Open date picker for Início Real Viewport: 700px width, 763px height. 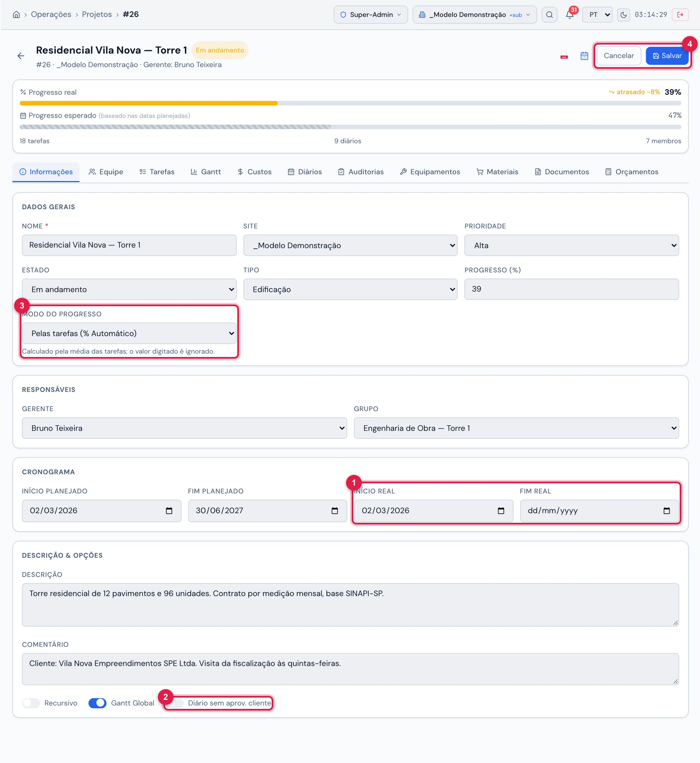click(x=501, y=511)
